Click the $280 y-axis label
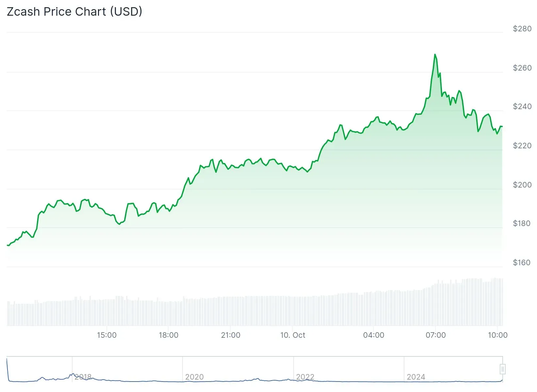The width and height of the screenshot is (537, 392). [522, 29]
